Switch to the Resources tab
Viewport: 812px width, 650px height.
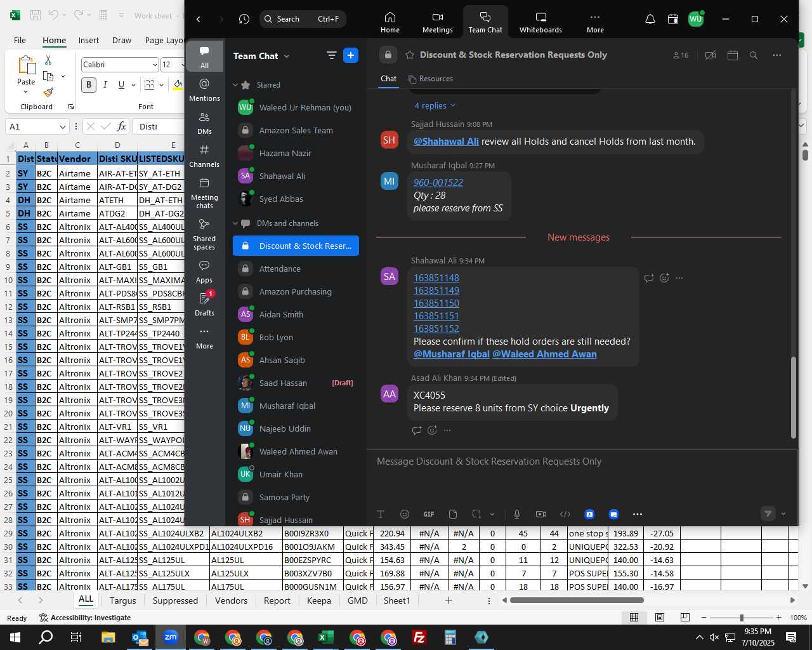pyautogui.click(x=431, y=79)
